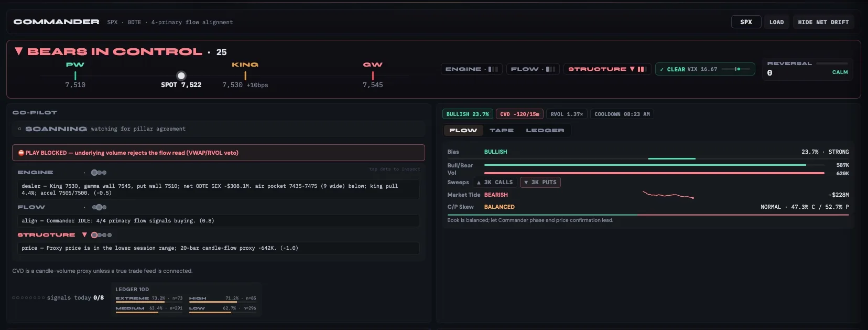
Task: Click the signals today dot row
Action: tap(28, 298)
